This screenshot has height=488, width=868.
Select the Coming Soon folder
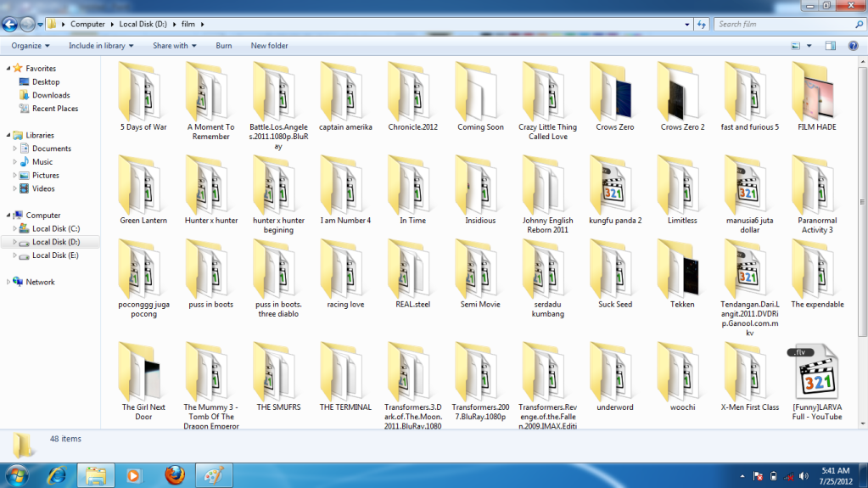tap(480, 98)
